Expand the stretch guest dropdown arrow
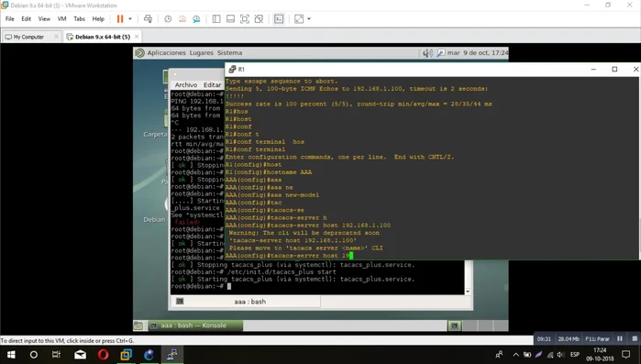This screenshot has height=364, width=641. click(309, 18)
